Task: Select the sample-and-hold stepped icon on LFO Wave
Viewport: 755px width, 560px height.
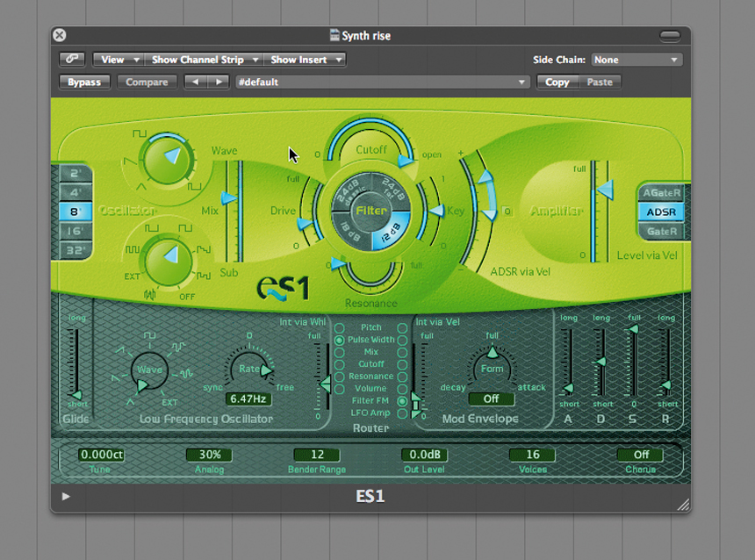Action: click(177, 347)
